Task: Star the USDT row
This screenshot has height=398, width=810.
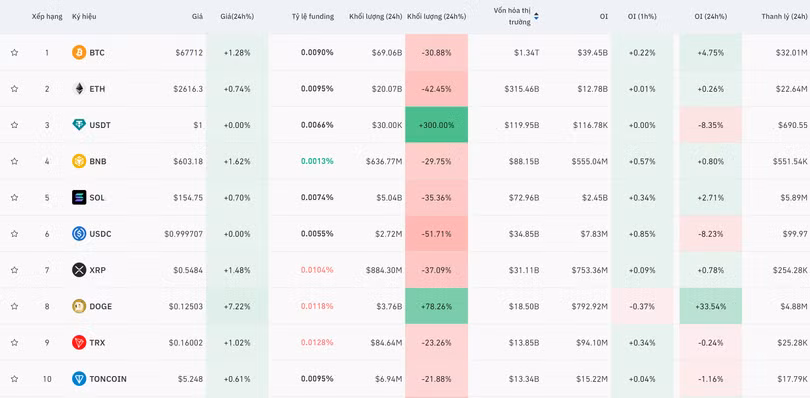Action: (14, 125)
